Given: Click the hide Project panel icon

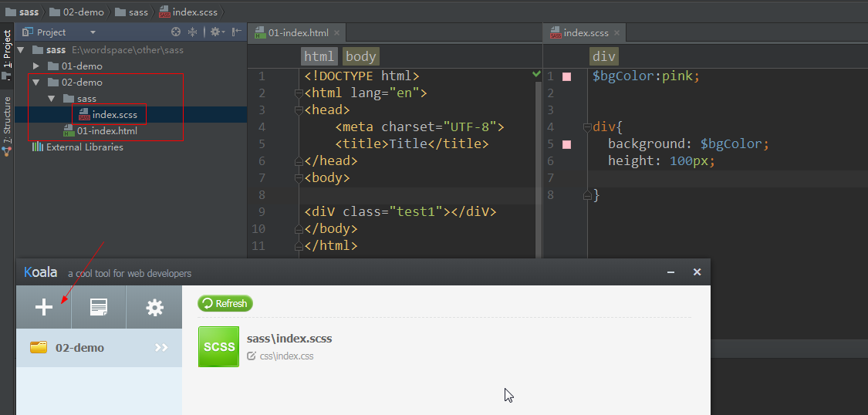Looking at the screenshot, I should click(237, 32).
